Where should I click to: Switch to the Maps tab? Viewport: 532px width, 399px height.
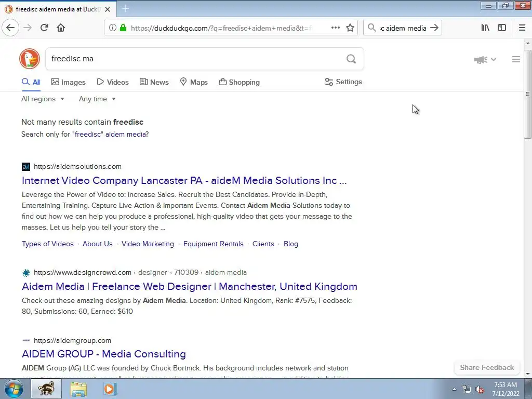click(x=194, y=82)
